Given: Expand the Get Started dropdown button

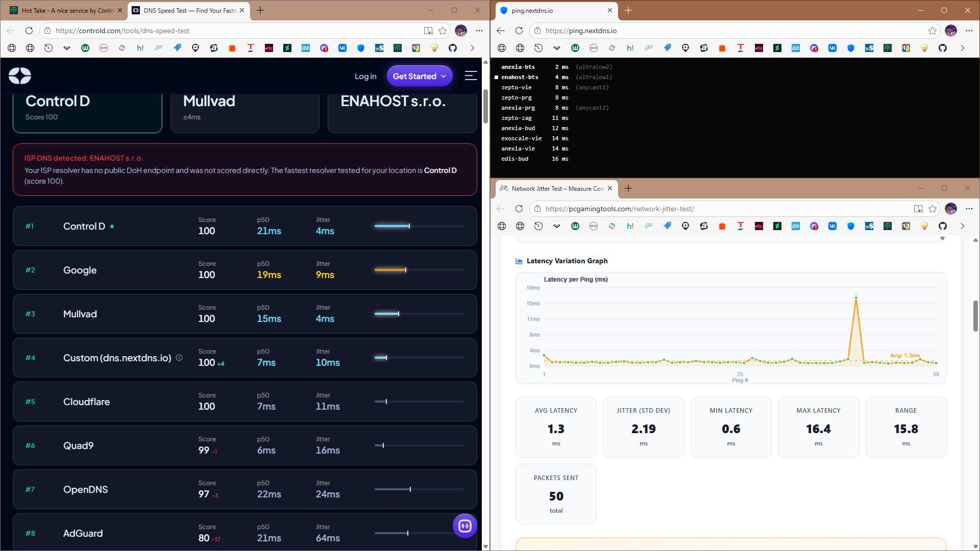Looking at the screenshot, I should [x=420, y=76].
